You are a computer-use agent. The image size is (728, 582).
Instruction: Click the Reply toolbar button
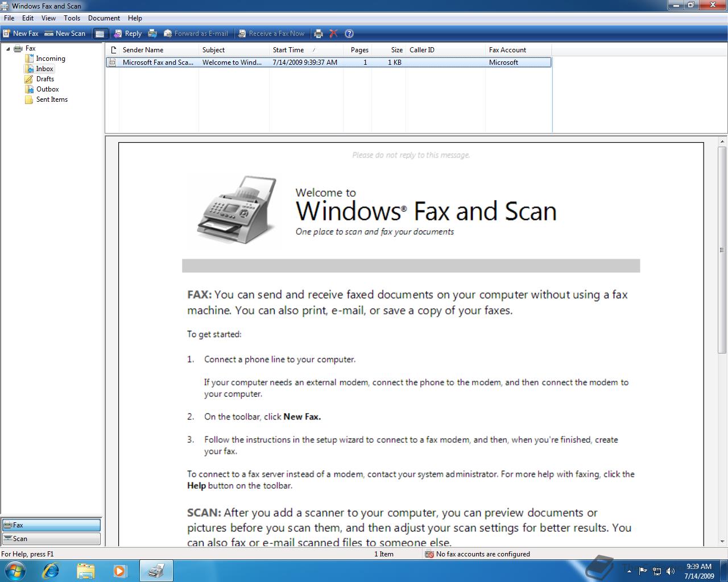point(127,34)
